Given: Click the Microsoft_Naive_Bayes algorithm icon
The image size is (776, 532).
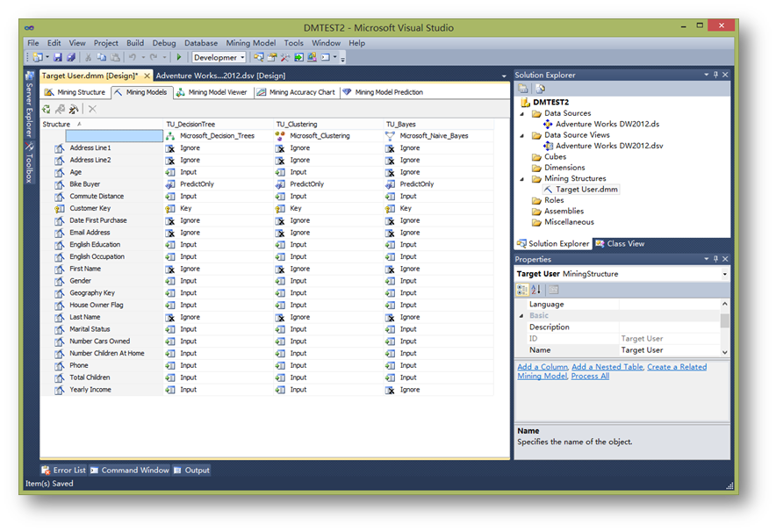Looking at the screenshot, I should [x=391, y=136].
